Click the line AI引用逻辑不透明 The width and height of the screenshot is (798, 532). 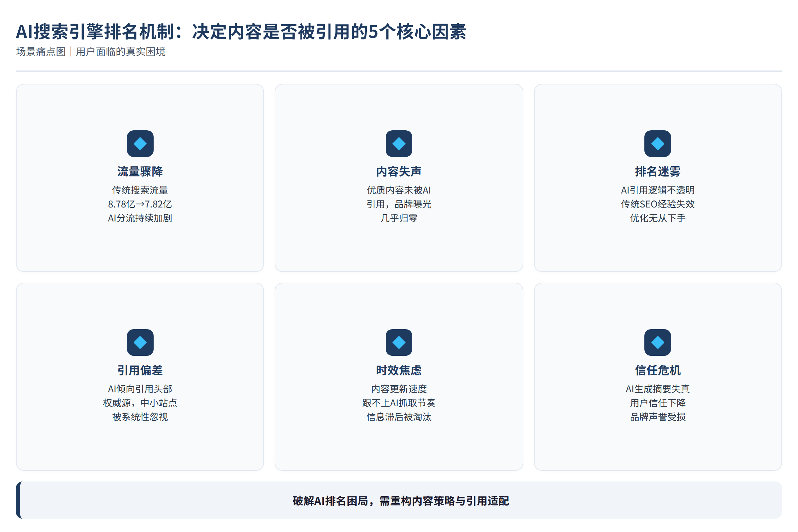coord(658,190)
